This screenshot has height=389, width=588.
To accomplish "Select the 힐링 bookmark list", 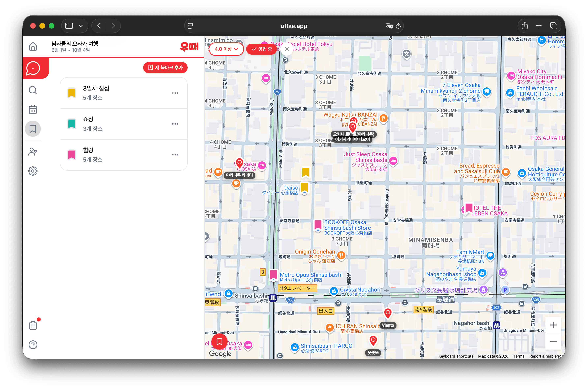I will point(124,155).
